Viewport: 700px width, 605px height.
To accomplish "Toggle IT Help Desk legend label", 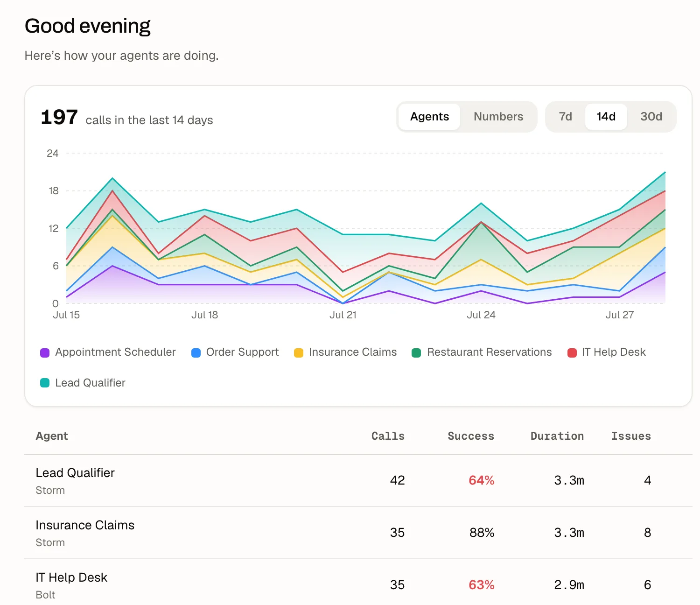I will tap(614, 352).
